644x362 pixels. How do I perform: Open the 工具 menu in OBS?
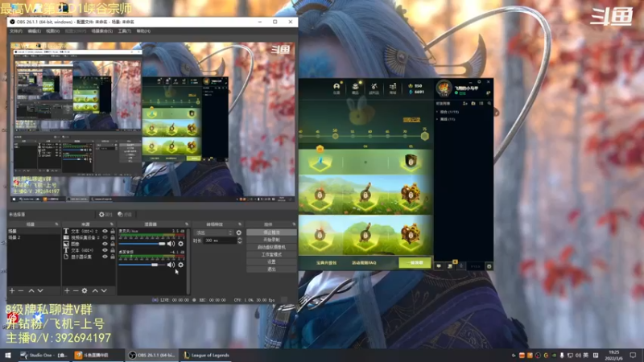pyautogui.click(x=125, y=31)
